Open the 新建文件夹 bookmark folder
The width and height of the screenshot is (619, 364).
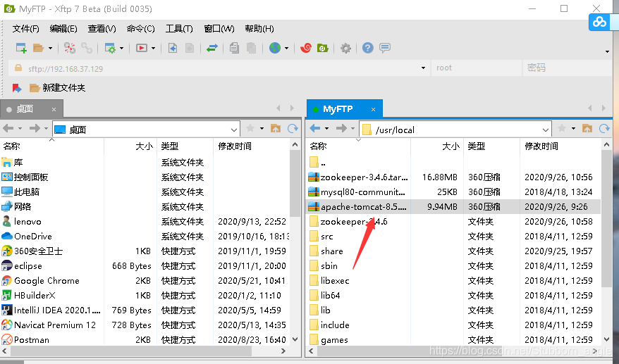coord(58,88)
